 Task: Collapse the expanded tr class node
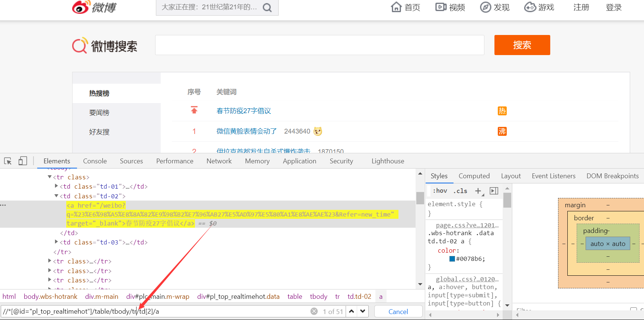click(49, 177)
